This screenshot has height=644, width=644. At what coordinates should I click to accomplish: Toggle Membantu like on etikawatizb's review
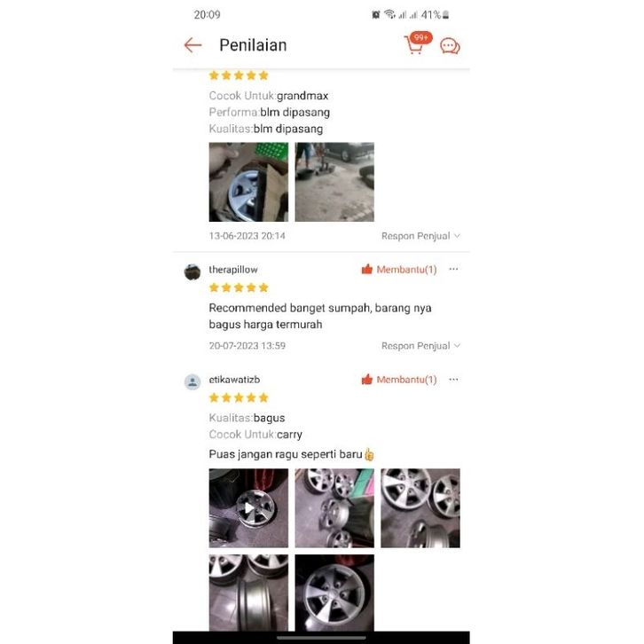(399, 380)
